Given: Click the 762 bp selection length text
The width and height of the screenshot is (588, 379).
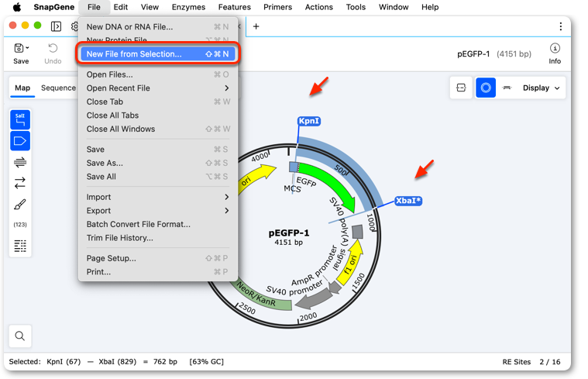Looking at the screenshot, I should click(x=165, y=362).
